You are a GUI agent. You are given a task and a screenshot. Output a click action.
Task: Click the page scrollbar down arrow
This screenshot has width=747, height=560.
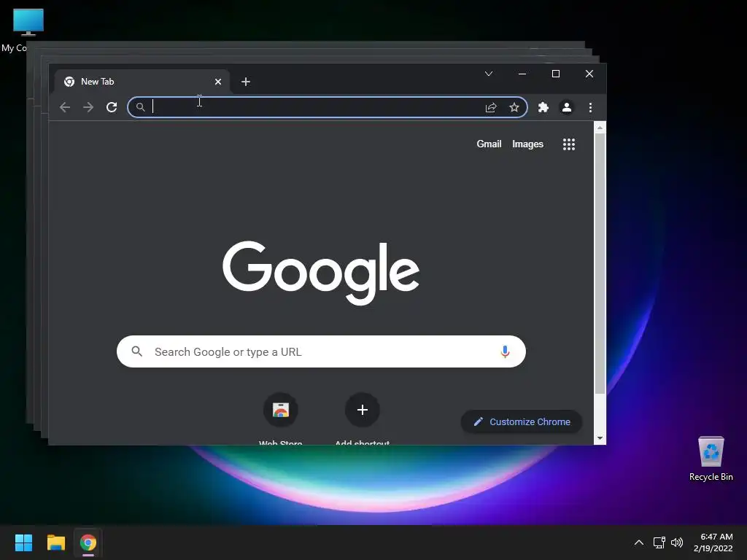pyautogui.click(x=600, y=438)
